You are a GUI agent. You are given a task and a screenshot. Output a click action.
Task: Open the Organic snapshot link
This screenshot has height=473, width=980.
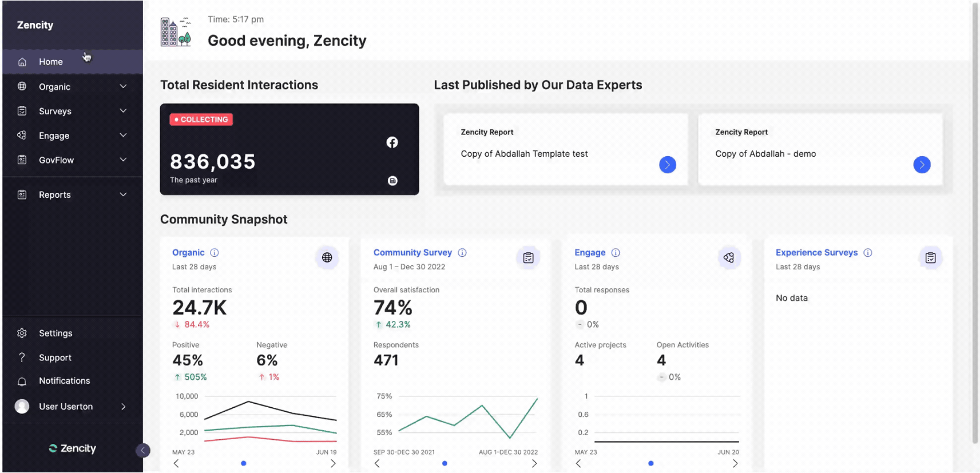(x=188, y=252)
